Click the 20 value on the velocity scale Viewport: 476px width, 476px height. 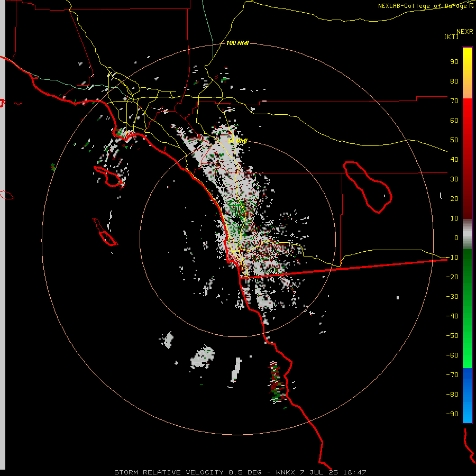pos(454,198)
